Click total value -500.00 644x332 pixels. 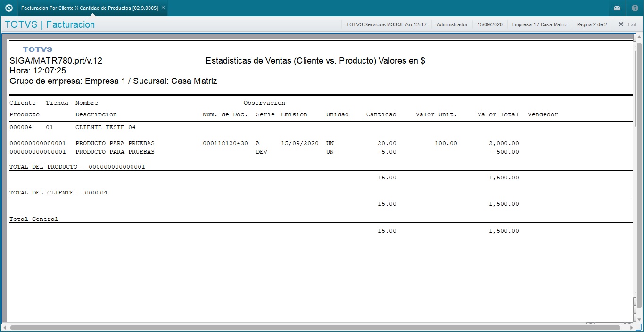[x=506, y=152]
